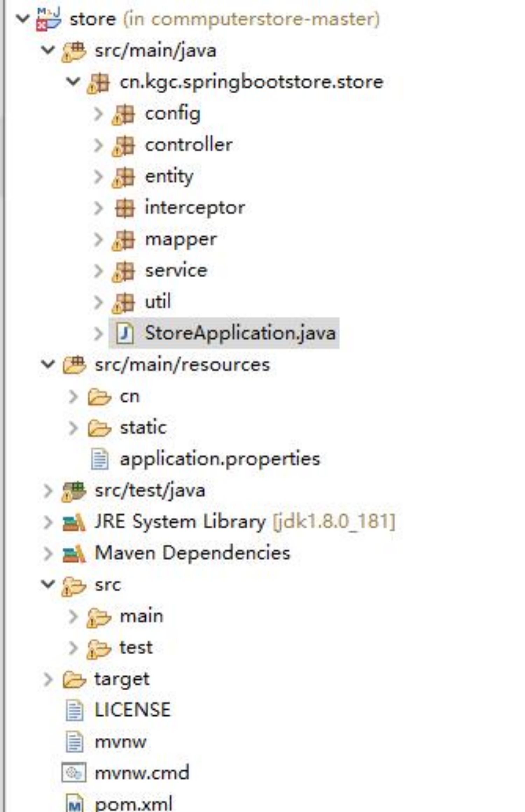Expand the util package
This screenshot has height=812, width=525.
[99, 303]
